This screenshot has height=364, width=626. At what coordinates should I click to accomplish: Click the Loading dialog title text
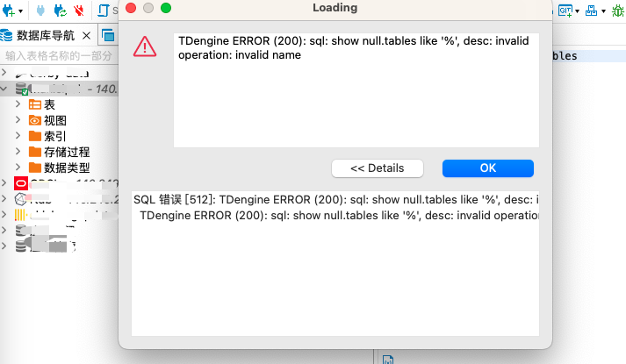[x=335, y=8]
